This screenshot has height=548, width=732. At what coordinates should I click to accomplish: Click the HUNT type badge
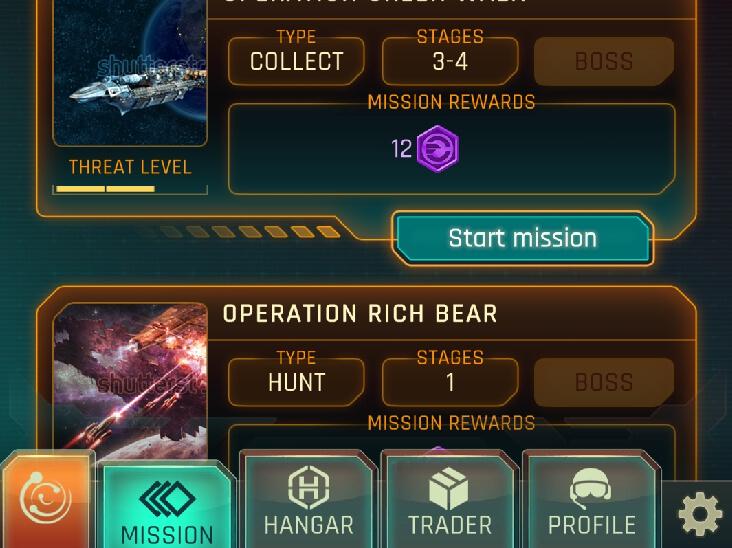[296, 382]
